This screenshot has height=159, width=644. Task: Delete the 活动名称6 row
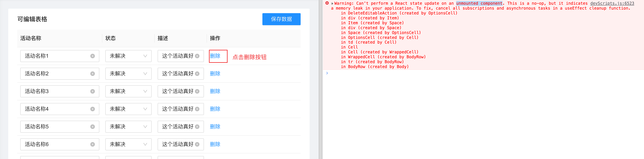(215, 144)
